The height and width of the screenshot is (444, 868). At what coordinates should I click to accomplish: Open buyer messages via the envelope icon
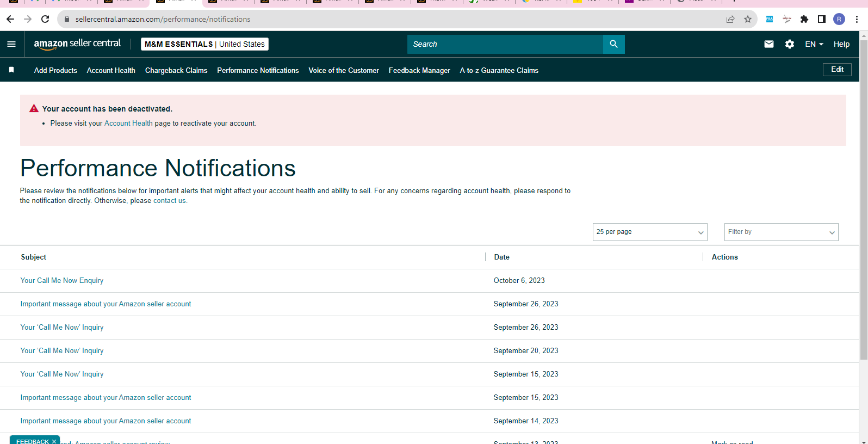pos(769,44)
